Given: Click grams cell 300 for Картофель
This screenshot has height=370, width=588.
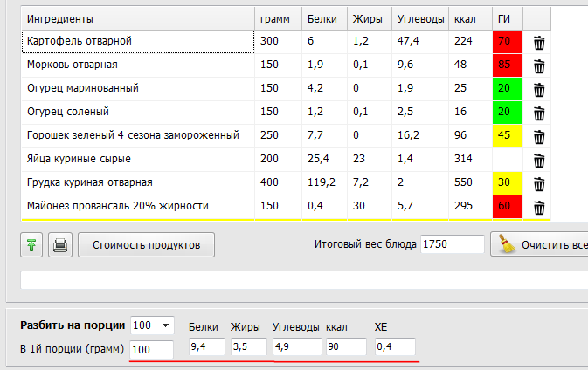Looking at the screenshot, I should click(278, 42).
